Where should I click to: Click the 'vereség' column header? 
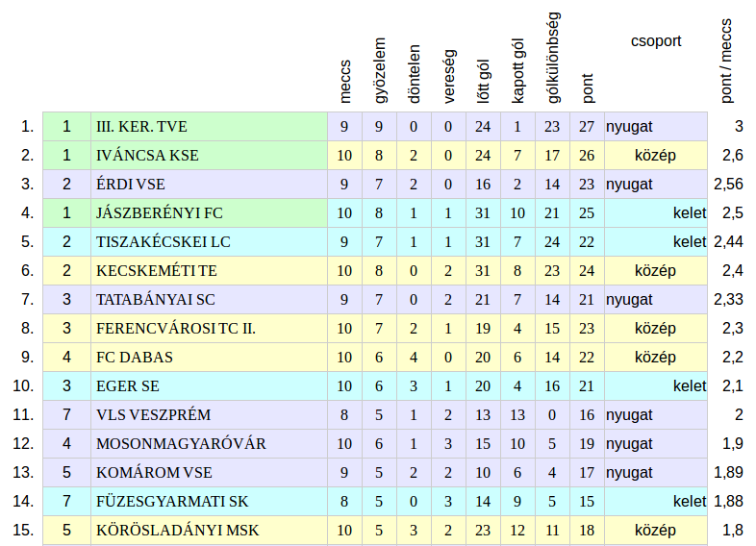click(x=449, y=76)
